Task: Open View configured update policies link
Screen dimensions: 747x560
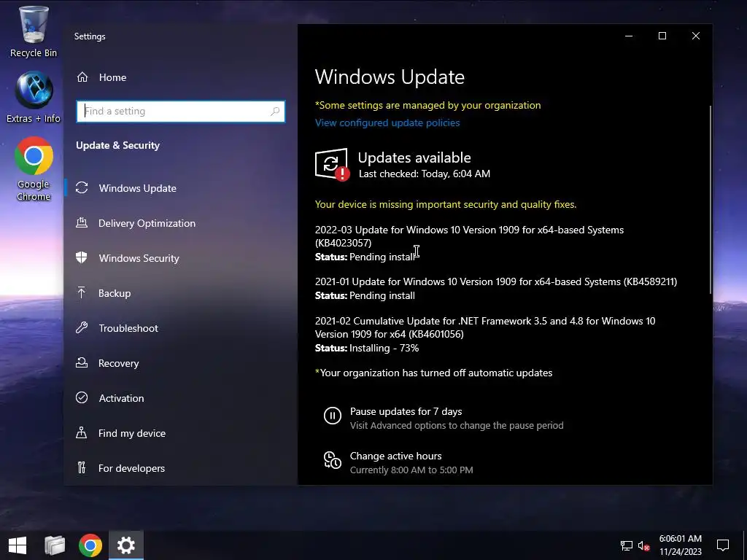Action: (387, 122)
